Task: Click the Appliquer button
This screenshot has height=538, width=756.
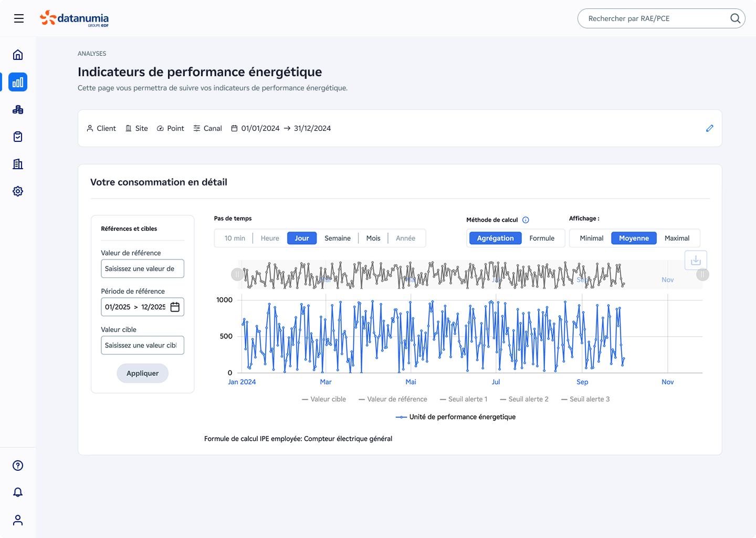Action: [x=142, y=373]
